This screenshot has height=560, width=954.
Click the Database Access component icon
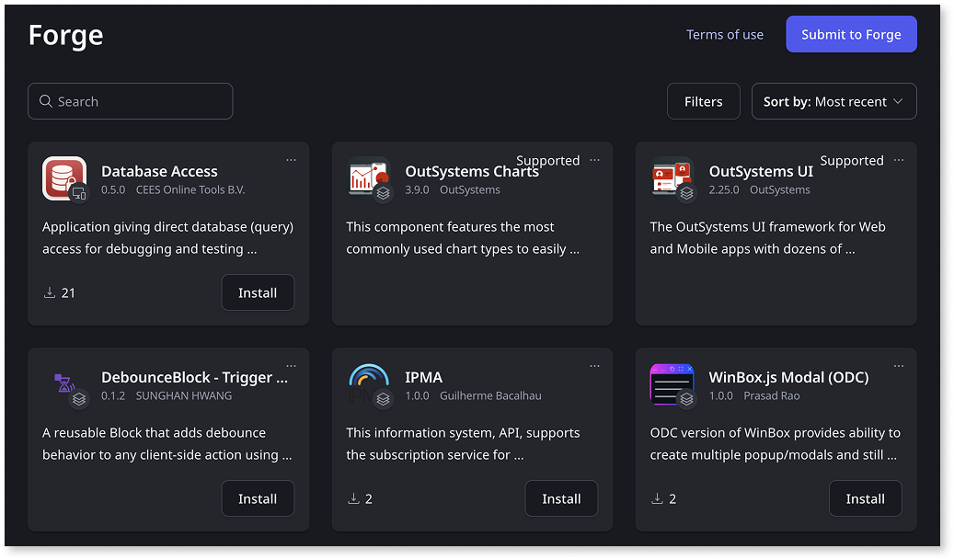point(64,178)
